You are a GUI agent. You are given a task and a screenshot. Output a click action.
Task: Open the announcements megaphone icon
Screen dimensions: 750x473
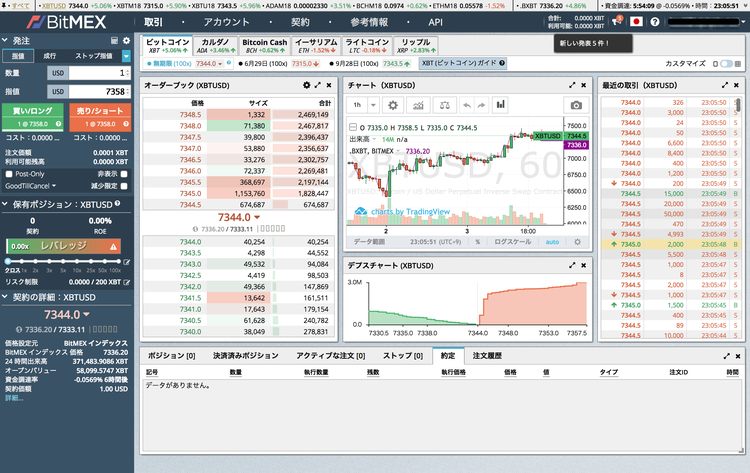617,21
